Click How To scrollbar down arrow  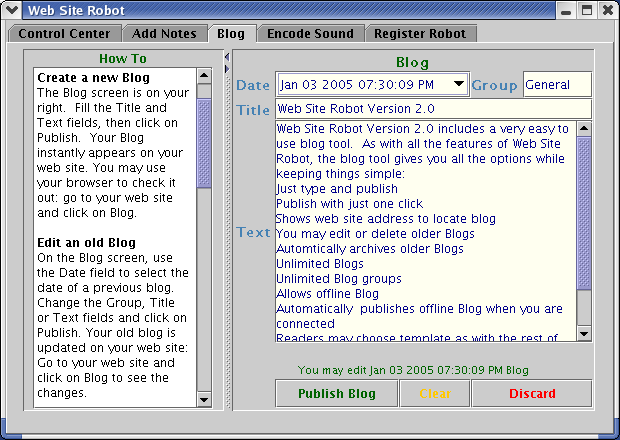(x=204, y=400)
